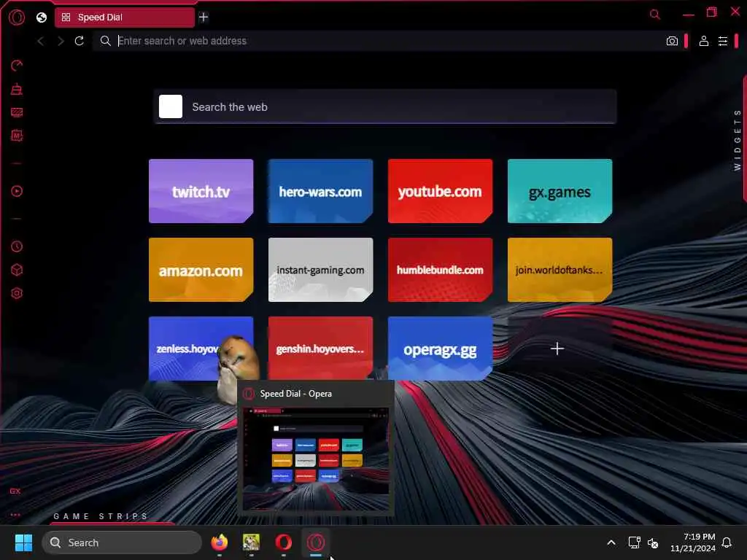Go forward to next page

(61, 41)
